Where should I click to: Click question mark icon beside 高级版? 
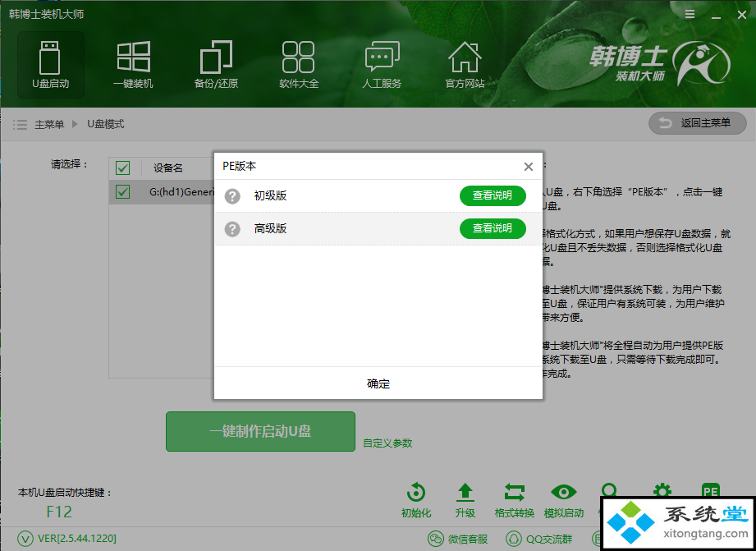click(232, 229)
